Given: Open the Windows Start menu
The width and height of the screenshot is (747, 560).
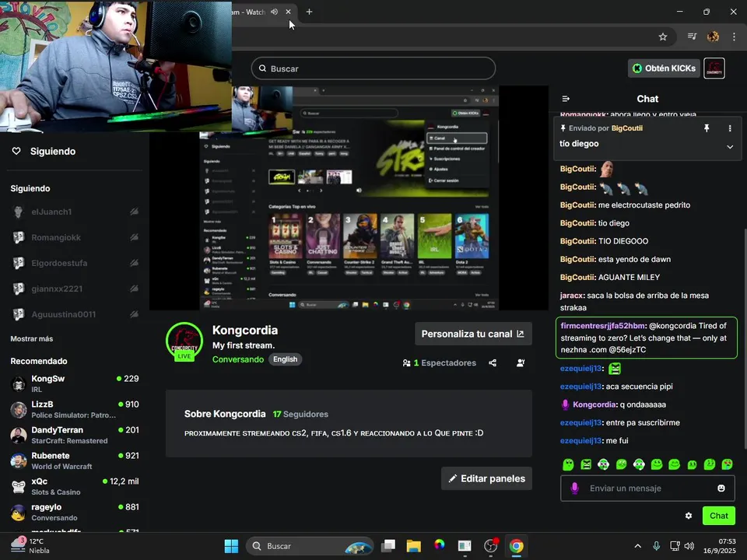Looking at the screenshot, I should [x=232, y=546].
